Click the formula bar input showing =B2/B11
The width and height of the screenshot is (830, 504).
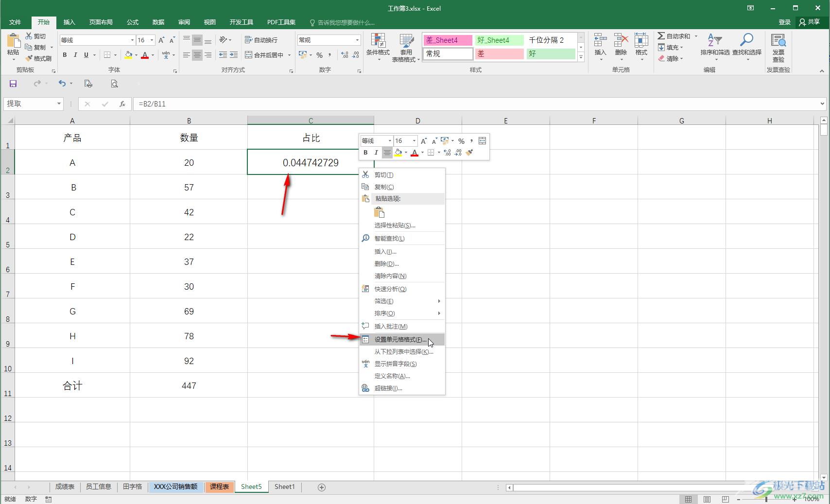[x=476, y=104]
